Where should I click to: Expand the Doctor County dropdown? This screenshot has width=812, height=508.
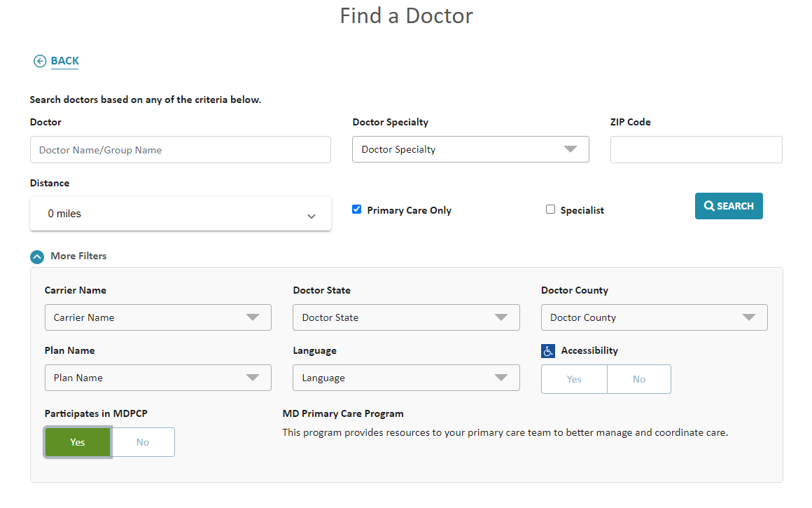pyautogui.click(x=654, y=317)
